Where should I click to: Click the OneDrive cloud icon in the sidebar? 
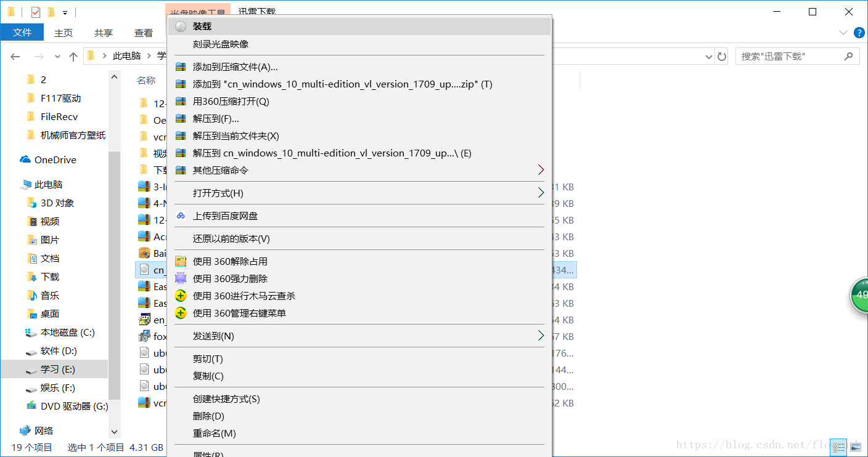pyautogui.click(x=25, y=160)
